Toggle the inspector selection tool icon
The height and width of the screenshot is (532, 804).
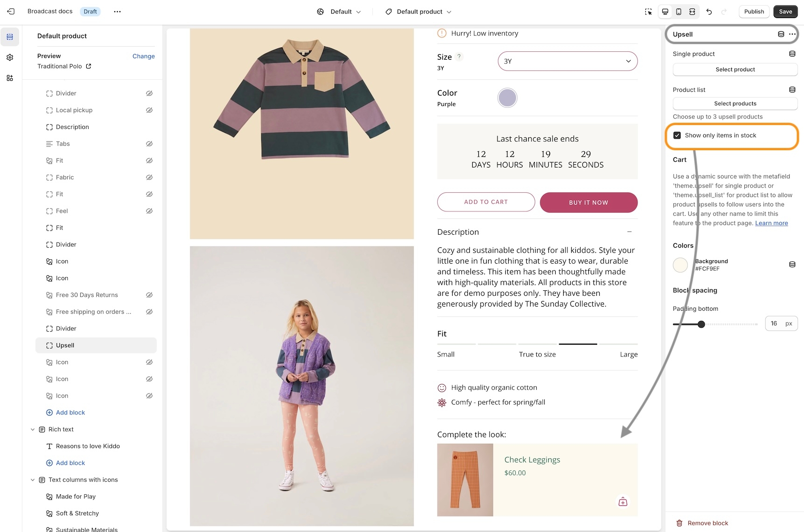(x=648, y=12)
